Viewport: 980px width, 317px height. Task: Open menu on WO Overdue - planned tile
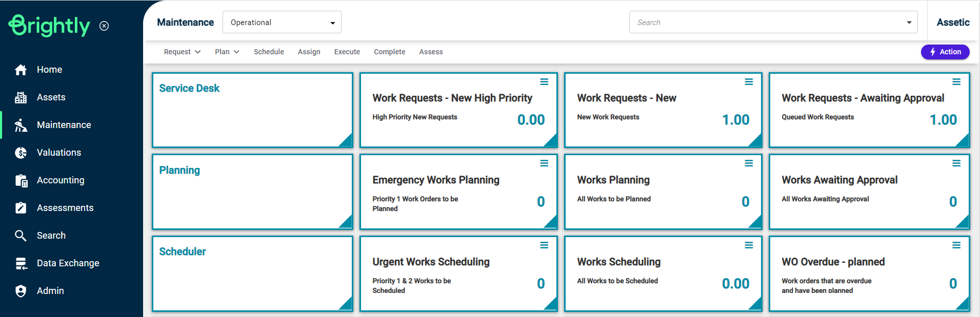[x=956, y=245]
